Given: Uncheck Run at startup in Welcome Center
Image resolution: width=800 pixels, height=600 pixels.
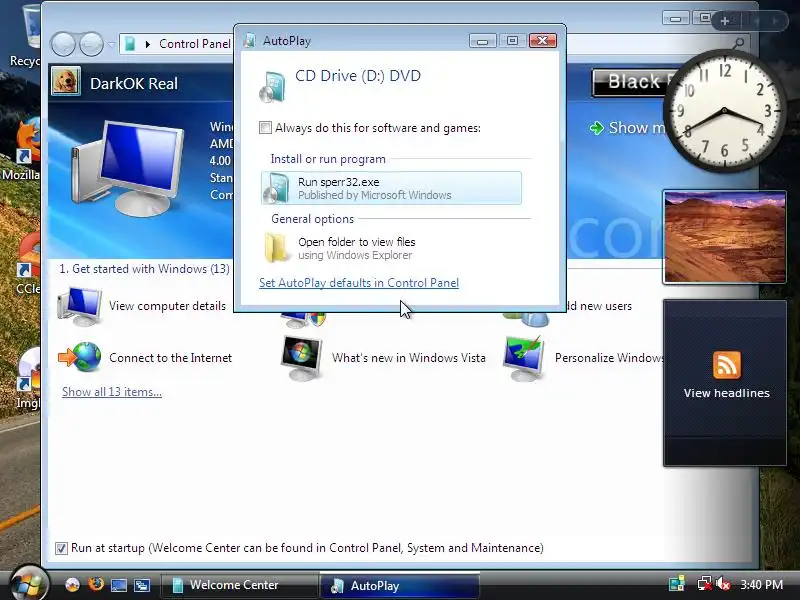Looking at the screenshot, I should pos(61,548).
